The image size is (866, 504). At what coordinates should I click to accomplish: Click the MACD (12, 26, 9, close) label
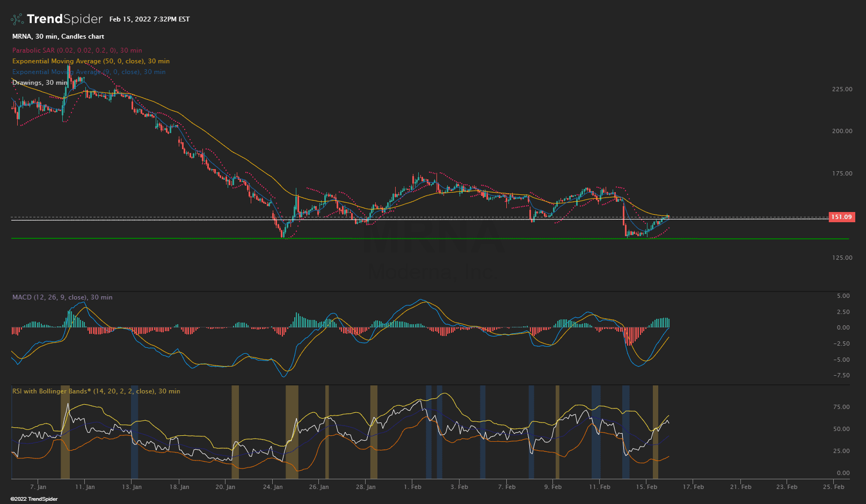point(62,297)
